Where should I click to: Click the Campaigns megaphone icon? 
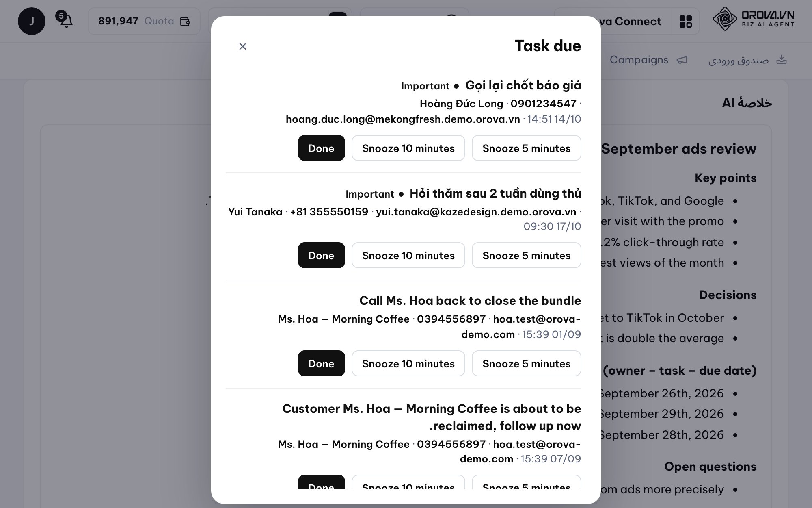click(682, 60)
